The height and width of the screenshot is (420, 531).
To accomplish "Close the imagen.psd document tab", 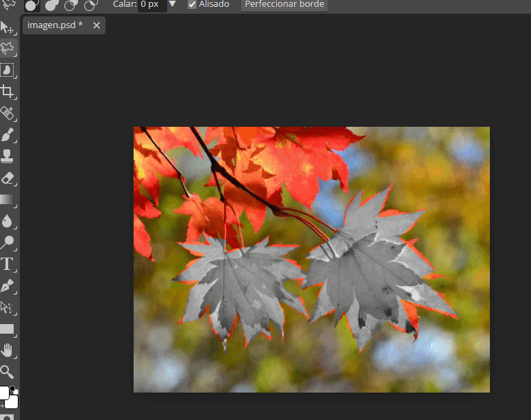I will tap(97, 25).
